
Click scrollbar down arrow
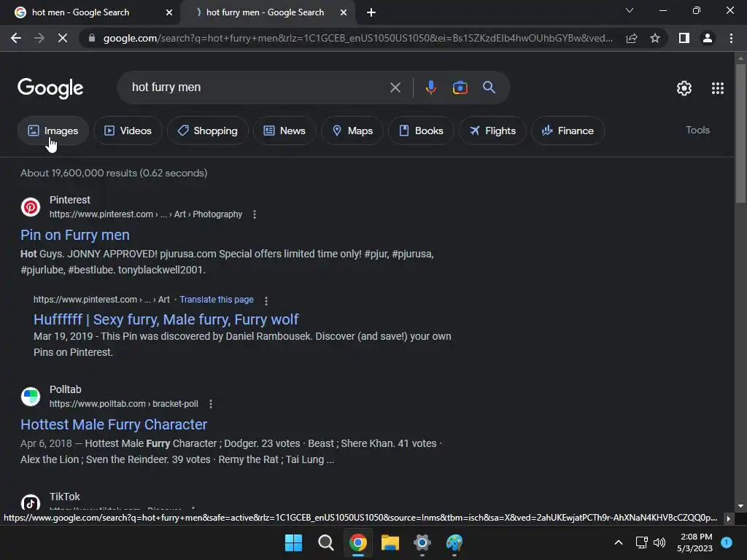point(740,507)
